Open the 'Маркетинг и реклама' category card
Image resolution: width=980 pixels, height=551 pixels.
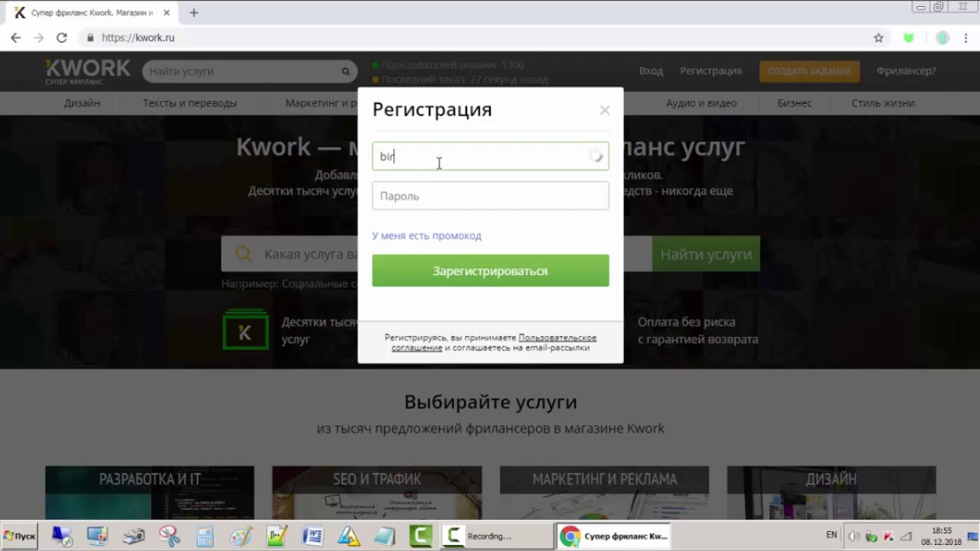[604, 493]
